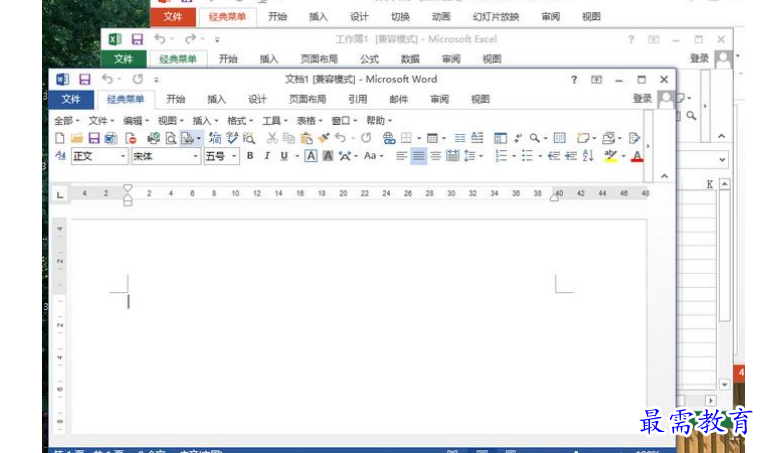Switch to the 页面布局 tab in Word
The image size is (761, 453).
click(x=307, y=99)
